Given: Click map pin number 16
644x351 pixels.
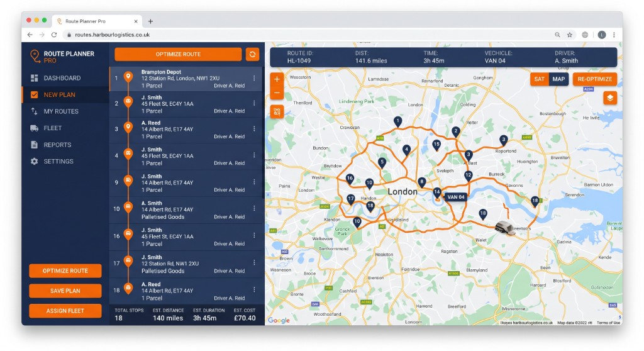Looking at the screenshot, I should point(350,179).
